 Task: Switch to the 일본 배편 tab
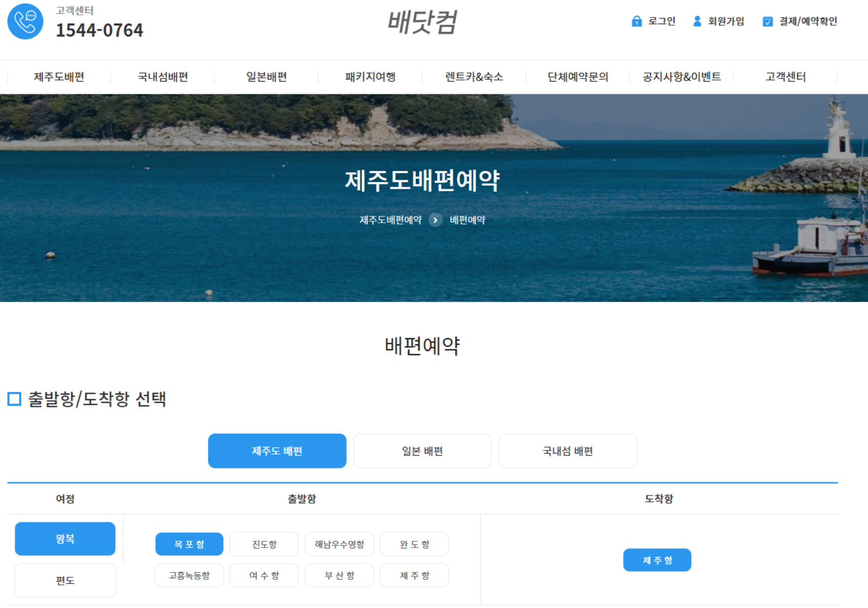coord(422,451)
